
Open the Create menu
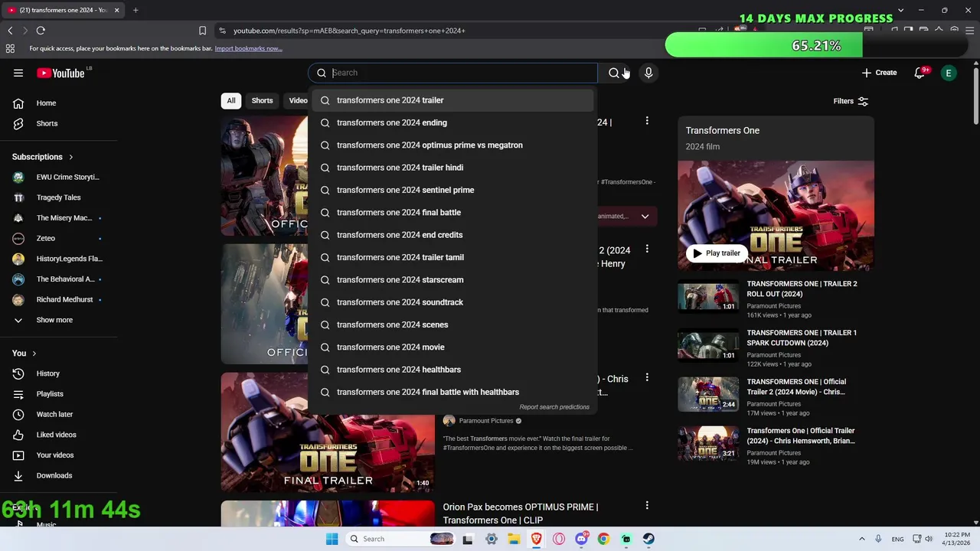[x=879, y=73]
